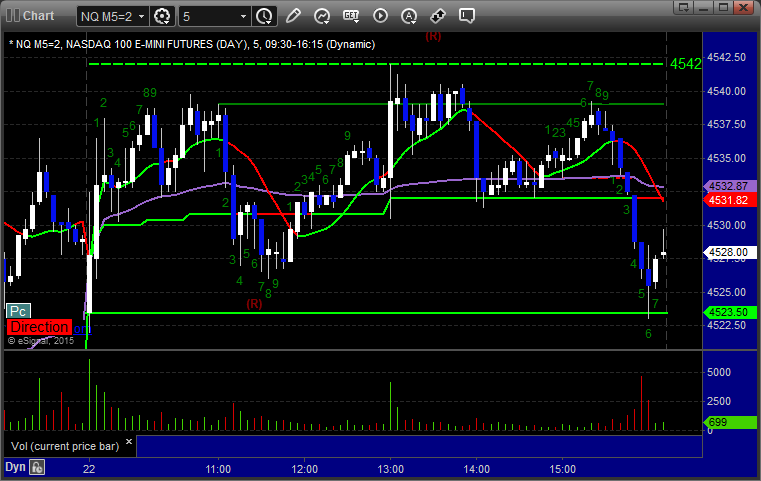Click the 13:00 time axis label
The image size is (761, 481).
click(x=391, y=469)
